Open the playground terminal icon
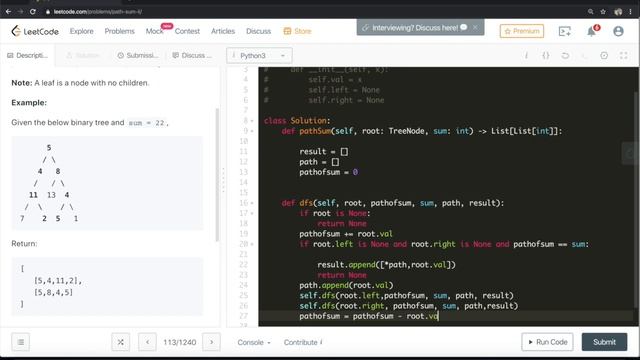Viewport: 640px width, 360px height. point(565,31)
